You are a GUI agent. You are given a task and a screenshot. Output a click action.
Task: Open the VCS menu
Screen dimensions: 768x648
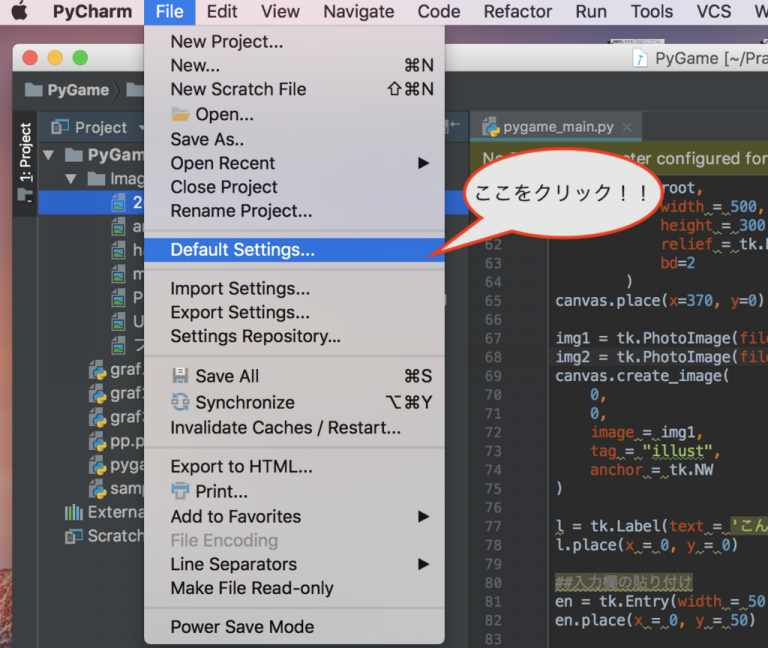[714, 11]
